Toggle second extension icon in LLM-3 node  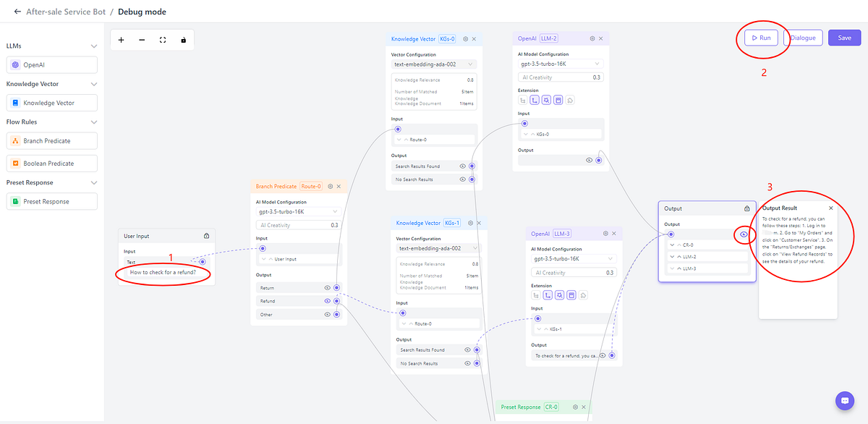(x=548, y=295)
